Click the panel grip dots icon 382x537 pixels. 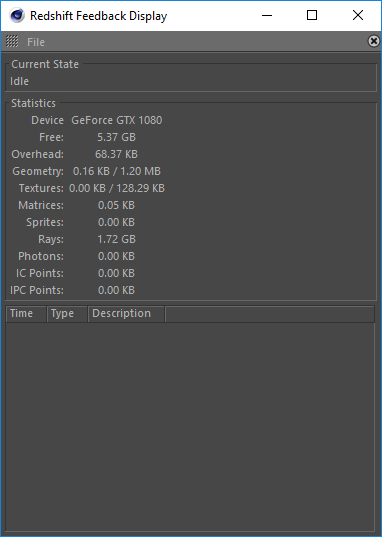click(12, 41)
